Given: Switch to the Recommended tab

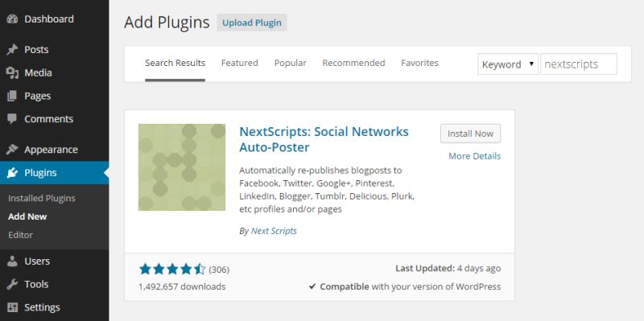Looking at the screenshot, I should [x=353, y=64].
